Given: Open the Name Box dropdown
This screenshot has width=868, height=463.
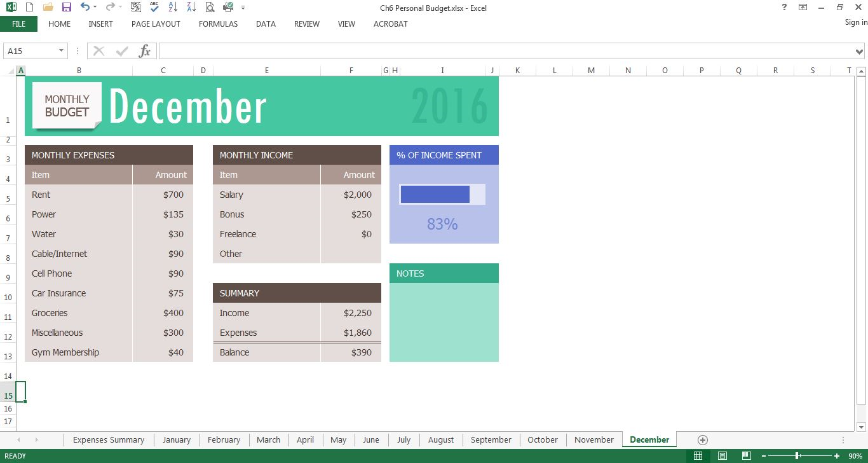Looking at the screenshot, I should pos(62,51).
